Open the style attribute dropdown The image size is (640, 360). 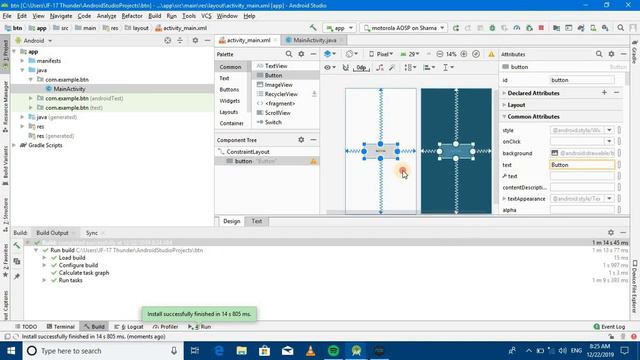[x=609, y=130]
